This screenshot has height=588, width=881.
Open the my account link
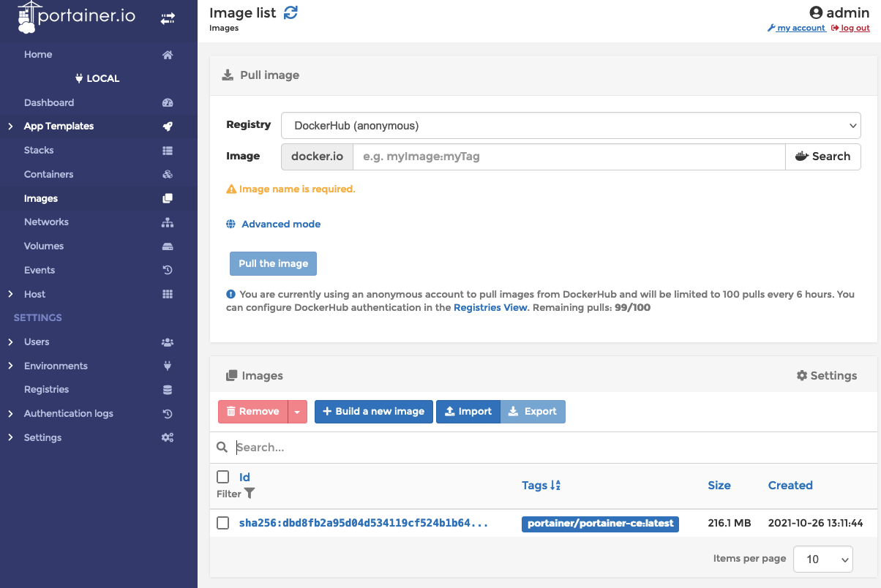pos(797,29)
